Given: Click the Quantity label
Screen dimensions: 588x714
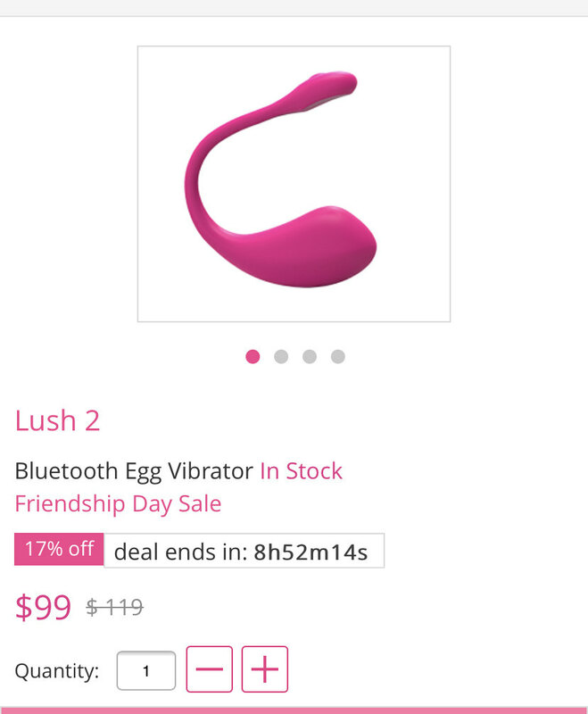Looking at the screenshot, I should click(x=57, y=671).
